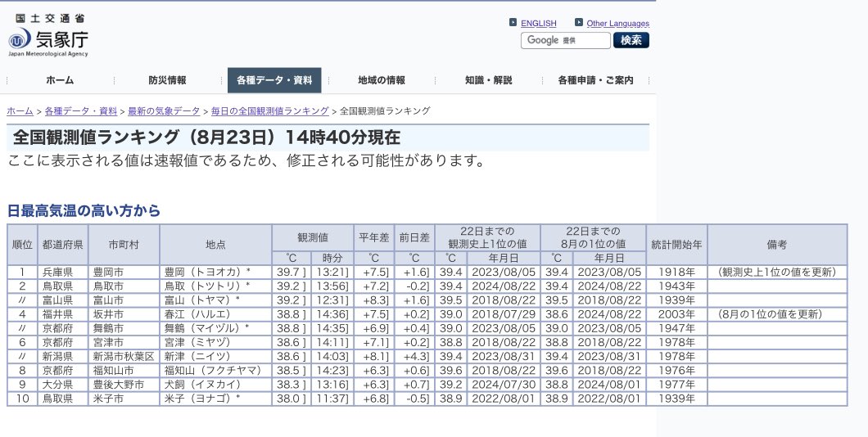This screenshot has height=437, width=868.
Task: Select the 平年差 column header
Action: [373, 238]
